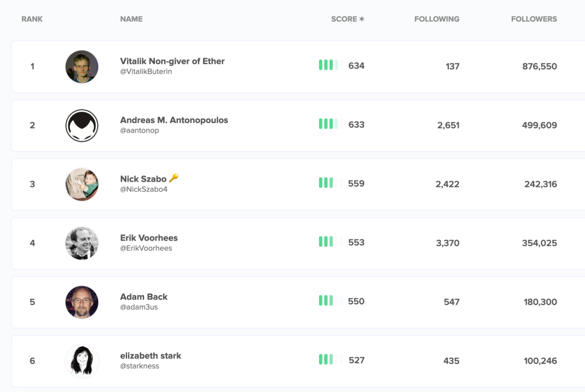Image resolution: width=585 pixels, height=392 pixels.
Task: Click the RANK column header
Action: click(x=32, y=19)
